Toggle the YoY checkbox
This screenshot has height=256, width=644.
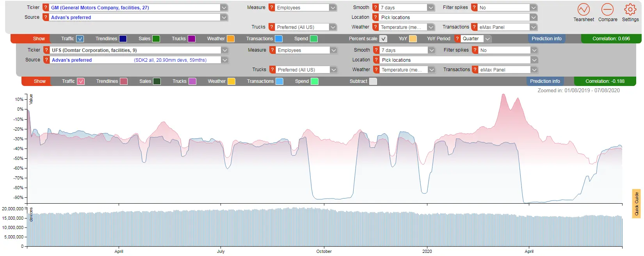(413, 39)
